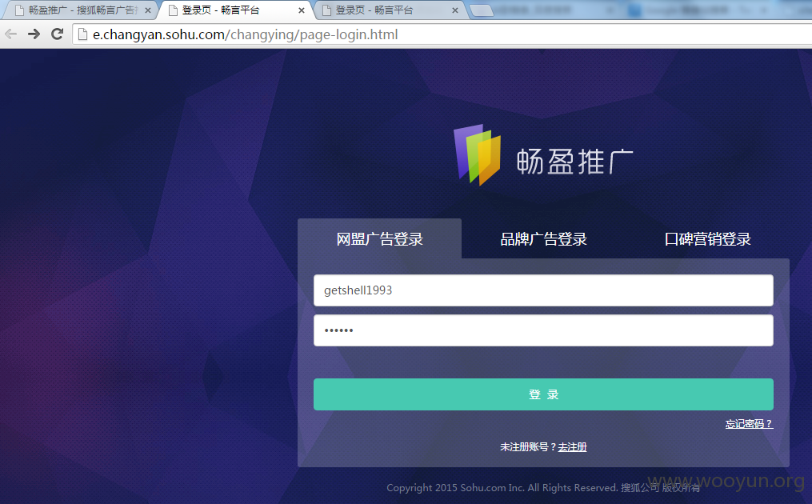Image resolution: width=812 pixels, height=504 pixels.
Task: Click the browser forward arrow
Action: click(34, 34)
